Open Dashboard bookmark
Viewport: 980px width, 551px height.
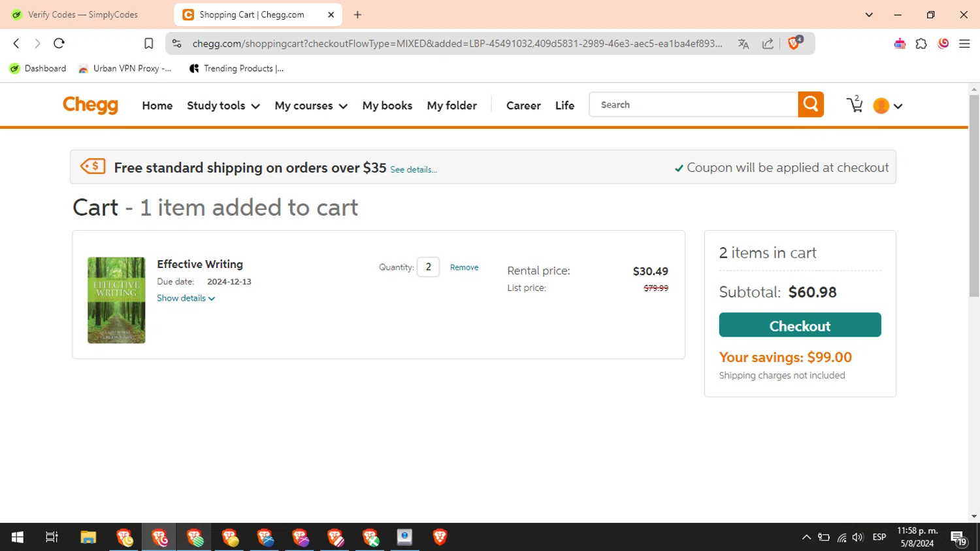[x=38, y=69]
